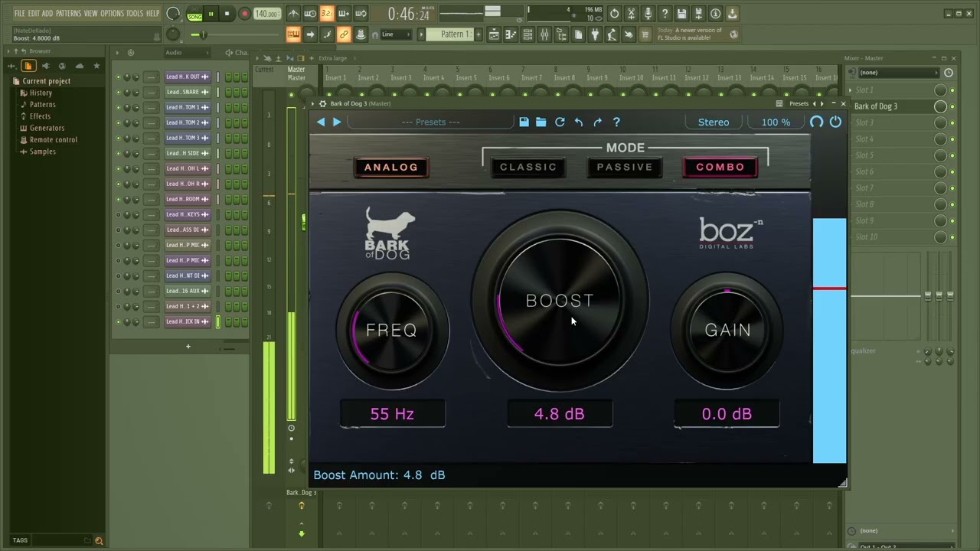
Task: Click the link chain snap icon
Action: coord(344,34)
